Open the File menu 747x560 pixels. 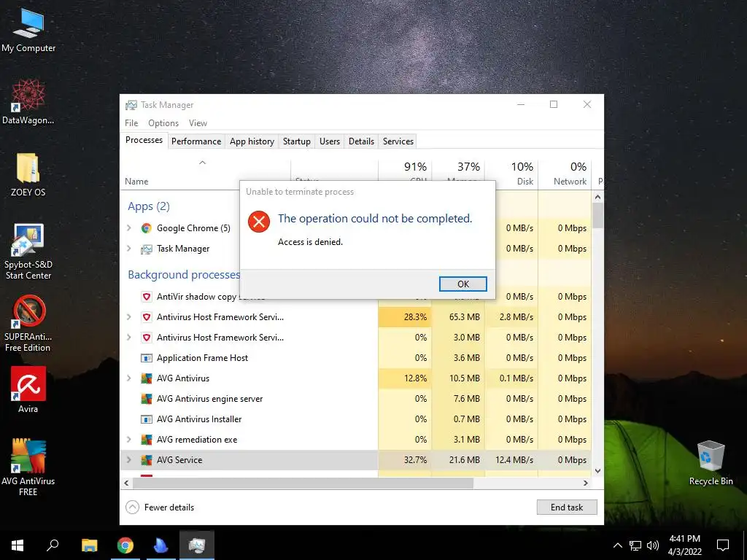click(131, 123)
